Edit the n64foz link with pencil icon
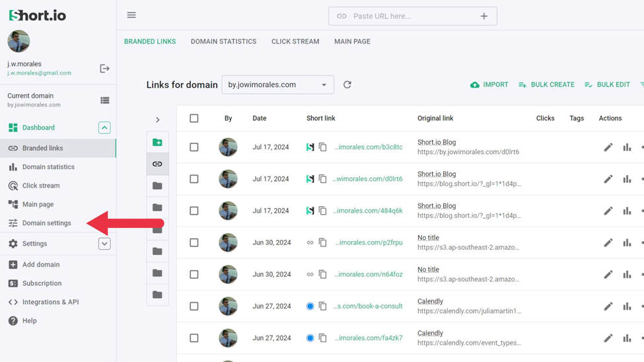Image resolution: width=644 pixels, height=362 pixels. pyautogui.click(x=608, y=275)
